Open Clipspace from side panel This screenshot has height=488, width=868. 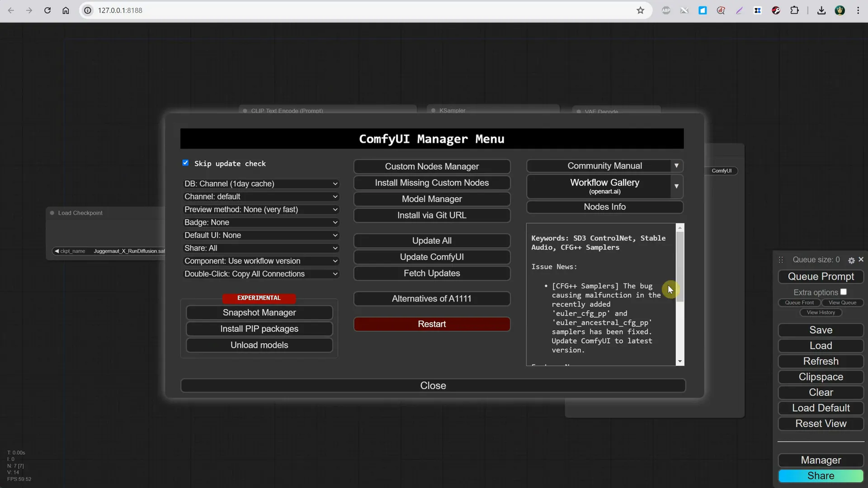tap(821, 377)
